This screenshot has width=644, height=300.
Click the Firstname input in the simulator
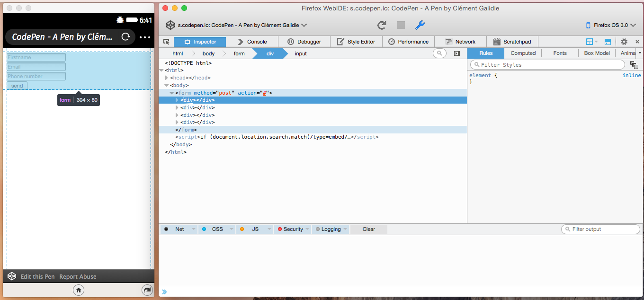pyautogui.click(x=36, y=57)
